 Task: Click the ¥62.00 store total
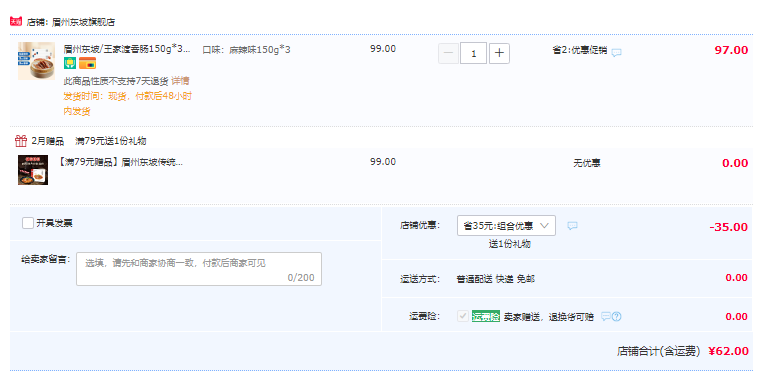728,351
